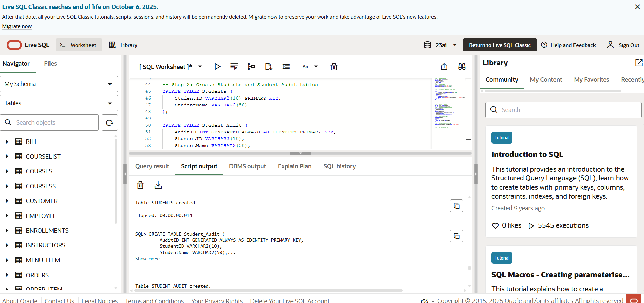Image resolution: width=644 pixels, height=303 pixels.
Task: Expand the EMPLOYEE table node
Action: click(x=7, y=216)
